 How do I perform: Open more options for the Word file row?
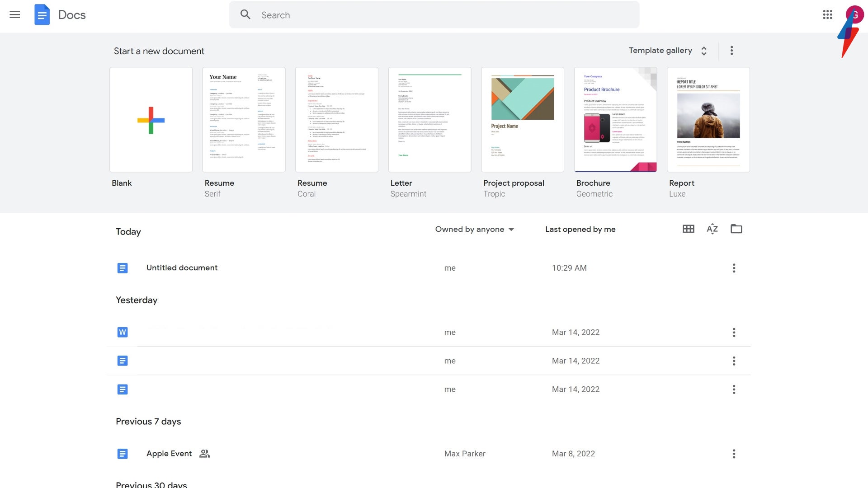click(734, 333)
